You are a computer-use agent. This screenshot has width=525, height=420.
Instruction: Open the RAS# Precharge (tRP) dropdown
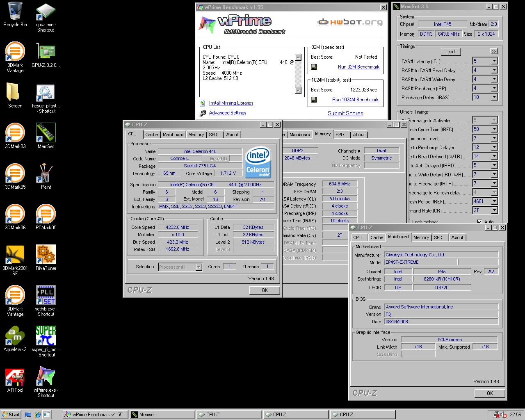[494, 88]
